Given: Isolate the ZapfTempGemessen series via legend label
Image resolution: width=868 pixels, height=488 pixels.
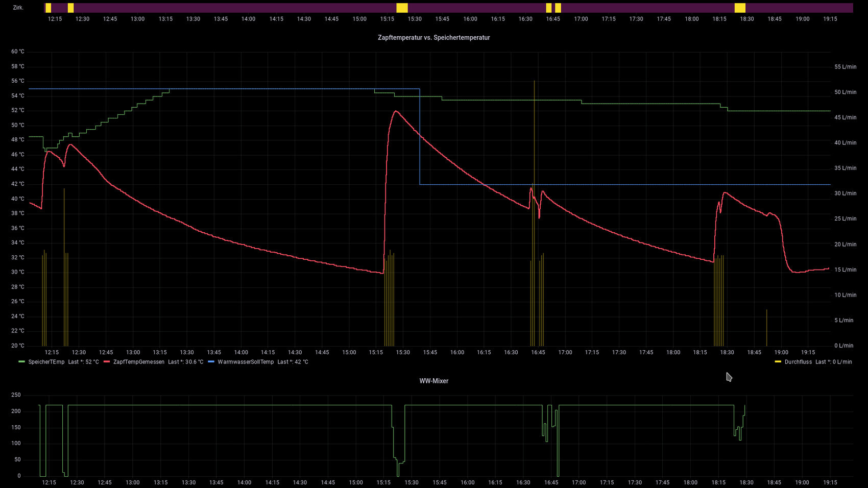Looking at the screenshot, I should pyautogui.click(x=139, y=362).
